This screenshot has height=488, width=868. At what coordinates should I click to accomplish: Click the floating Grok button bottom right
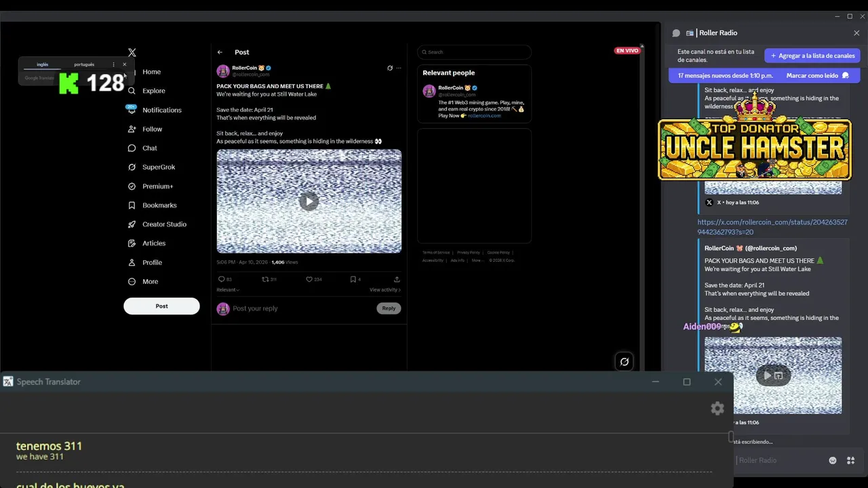(x=625, y=362)
